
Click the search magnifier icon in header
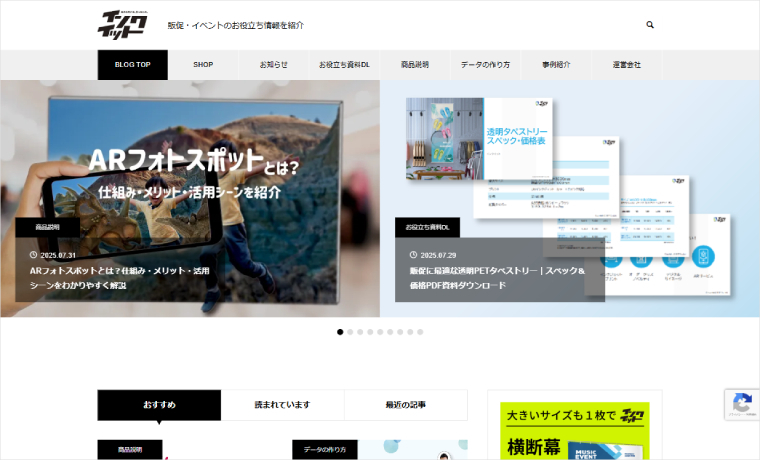pyautogui.click(x=650, y=25)
